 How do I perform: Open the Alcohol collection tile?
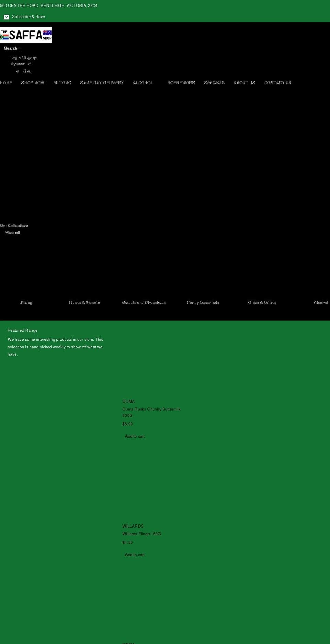pyautogui.click(x=321, y=302)
